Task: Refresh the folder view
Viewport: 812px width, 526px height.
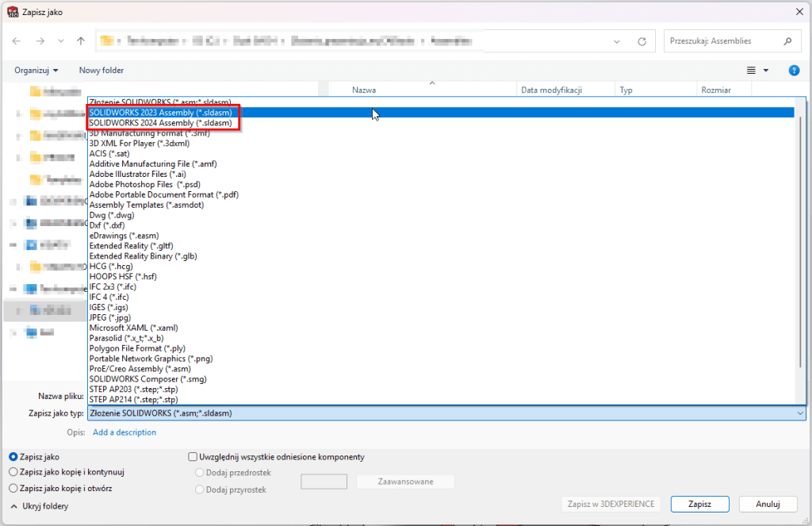Action: tap(642, 41)
